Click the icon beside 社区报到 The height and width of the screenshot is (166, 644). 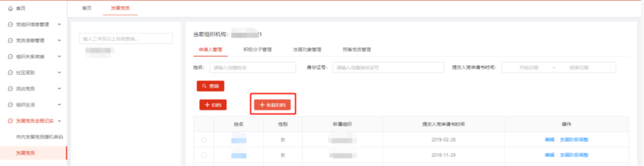point(10,73)
